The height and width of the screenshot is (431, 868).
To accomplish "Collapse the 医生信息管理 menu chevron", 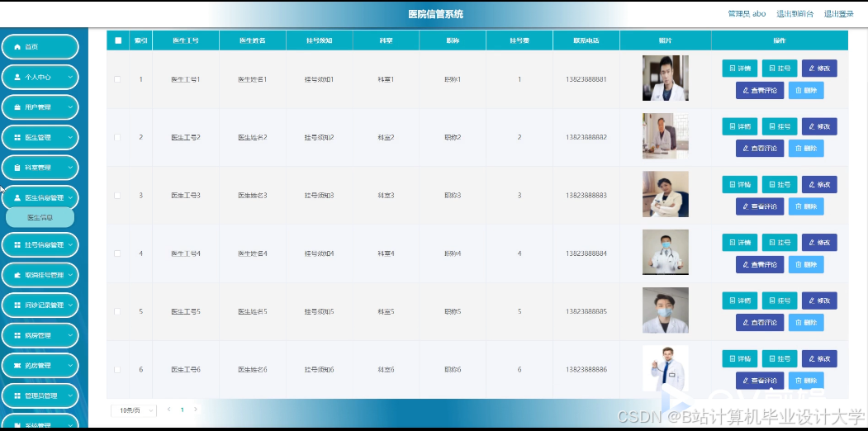I will click(x=70, y=197).
